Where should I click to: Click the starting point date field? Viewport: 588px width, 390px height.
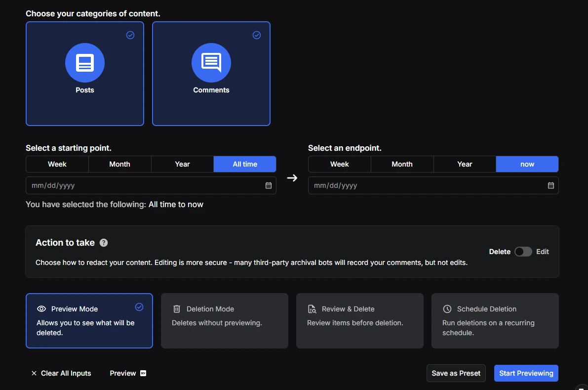pyautogui.click(x=151, y=185)
